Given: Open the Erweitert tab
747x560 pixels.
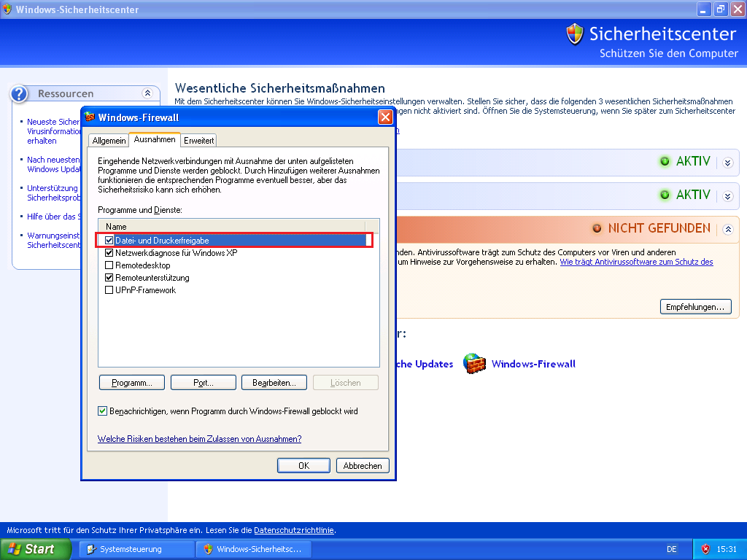Looking at the screenshot, I should coord(198,141).
